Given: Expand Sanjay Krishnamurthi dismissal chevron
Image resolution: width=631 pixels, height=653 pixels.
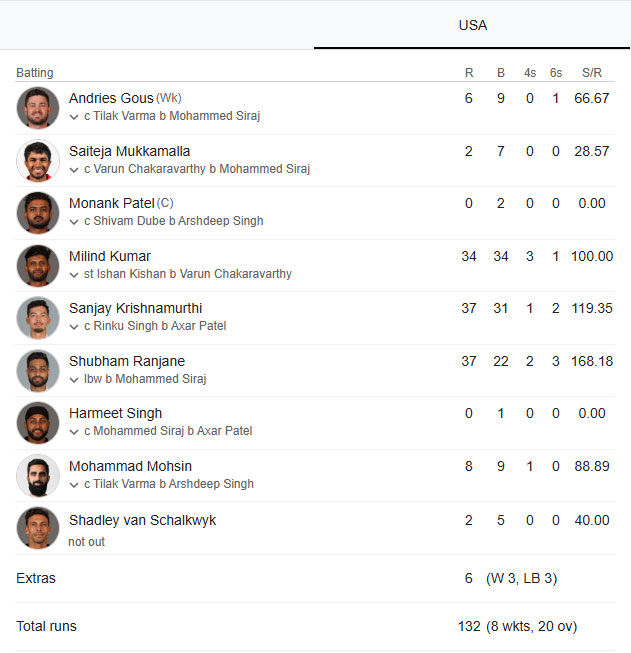Looking at the screenshot, I should pos(74,327).
